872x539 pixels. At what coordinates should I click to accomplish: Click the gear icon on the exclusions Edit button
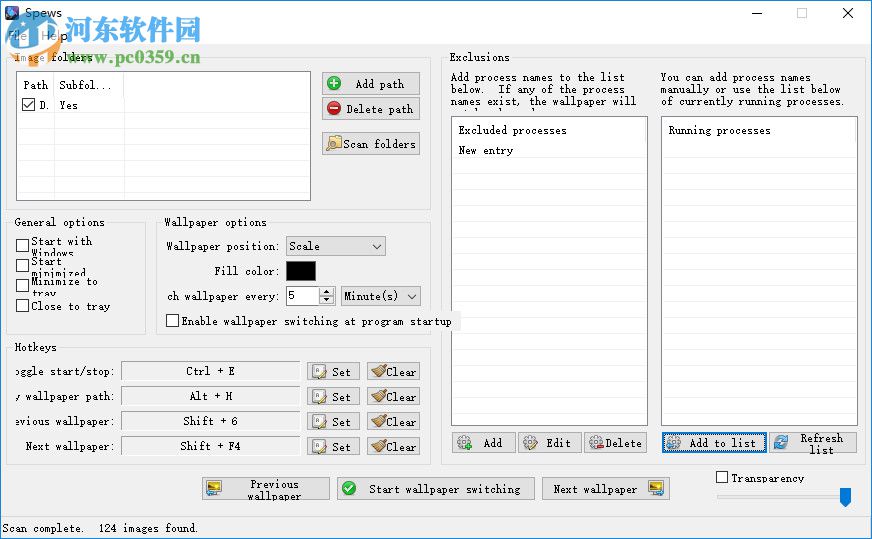click(x=530, y=443)
